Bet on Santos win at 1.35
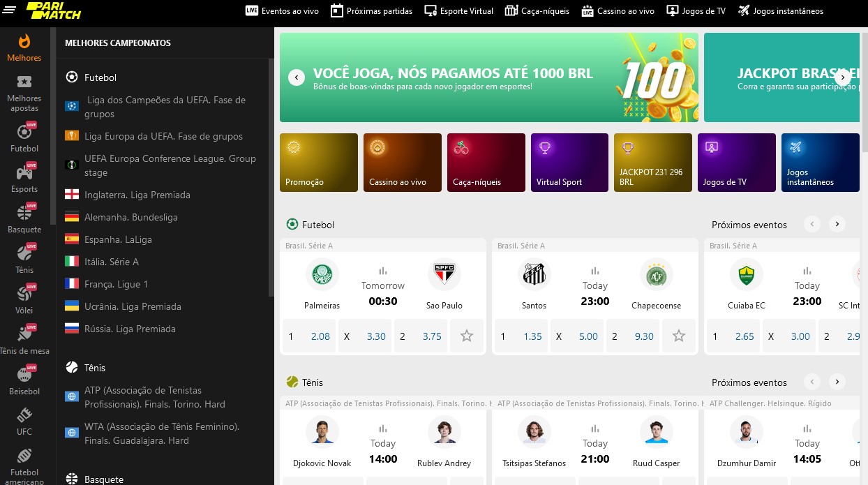 point(521,336)
